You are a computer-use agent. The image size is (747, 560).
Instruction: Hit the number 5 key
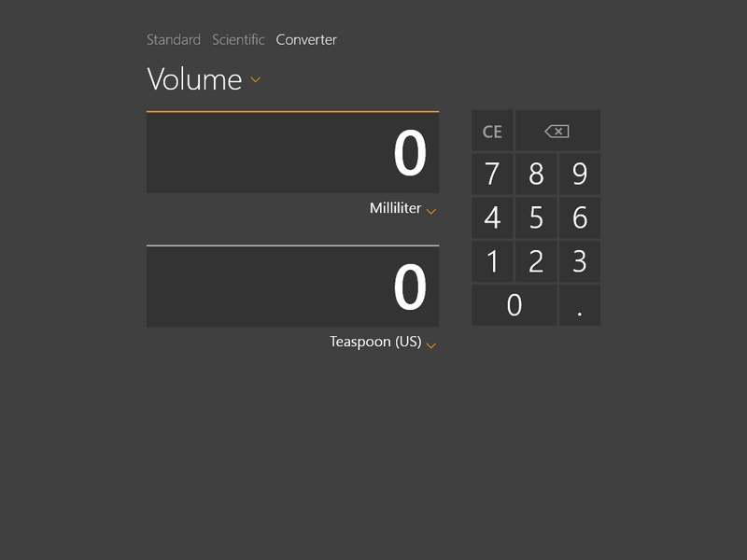click(536, 218)
